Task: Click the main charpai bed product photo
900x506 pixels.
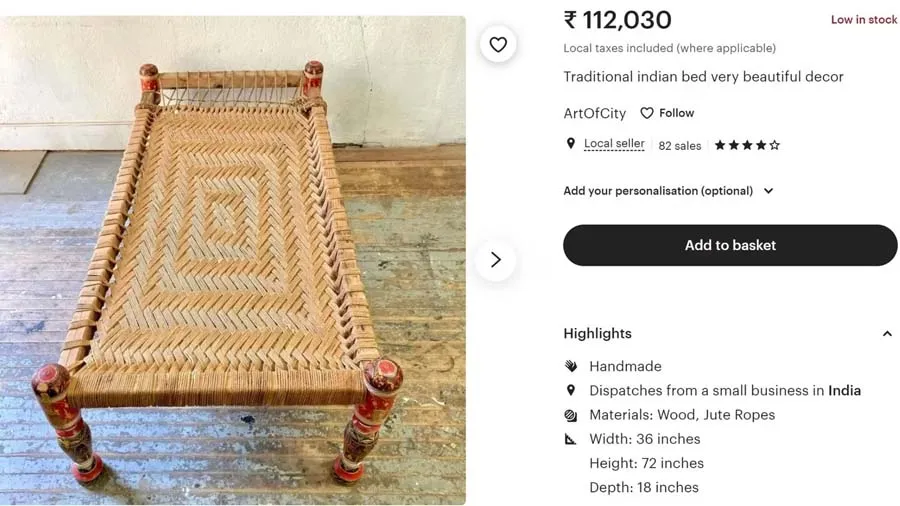Action: click(233, 260)
